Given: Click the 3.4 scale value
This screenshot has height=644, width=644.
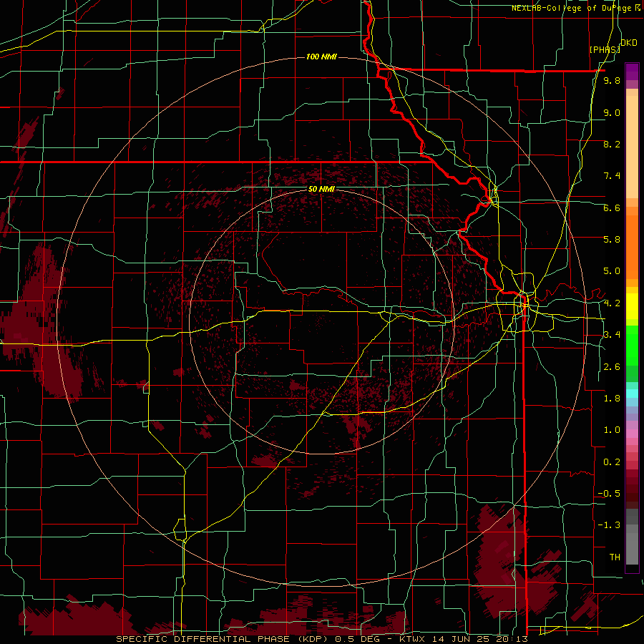Looking at the screenshot, I should point(612,335).
